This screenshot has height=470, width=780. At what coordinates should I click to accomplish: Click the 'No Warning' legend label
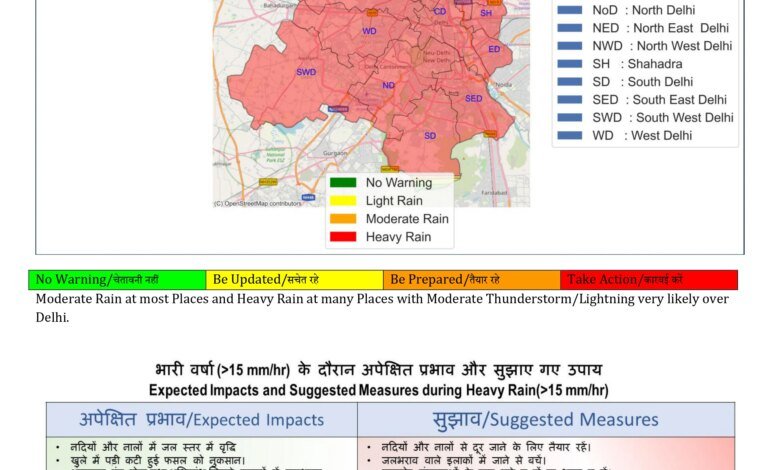coord(399,183)
